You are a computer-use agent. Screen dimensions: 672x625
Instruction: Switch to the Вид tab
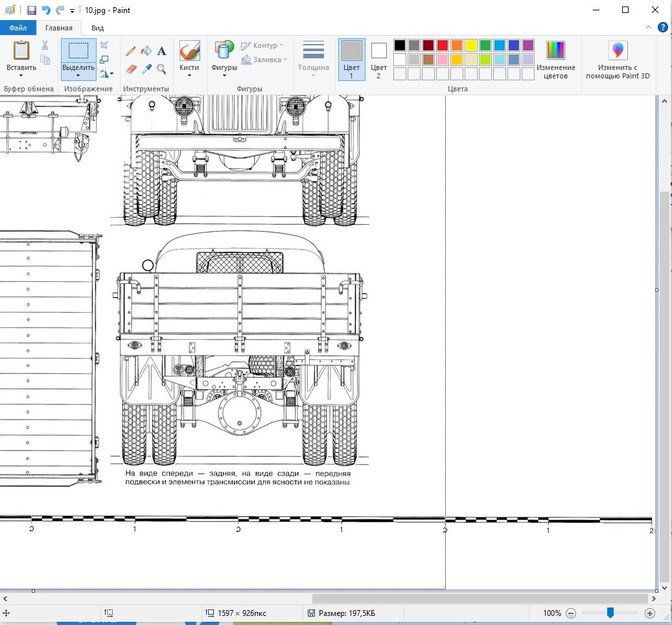(x=97, y=28)
